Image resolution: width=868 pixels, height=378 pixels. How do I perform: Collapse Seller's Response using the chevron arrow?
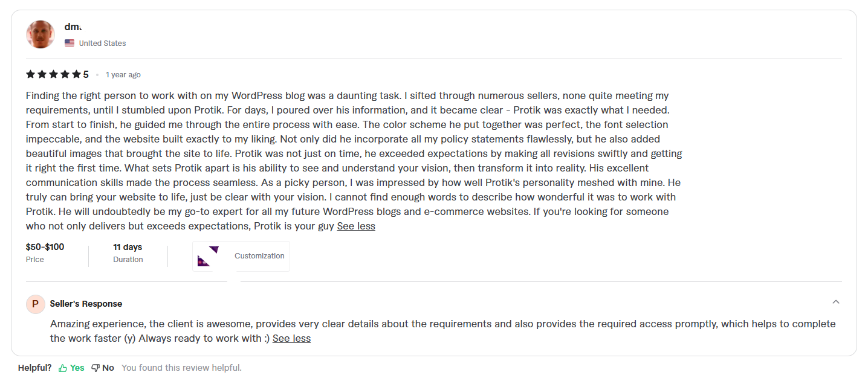point(836,302)
